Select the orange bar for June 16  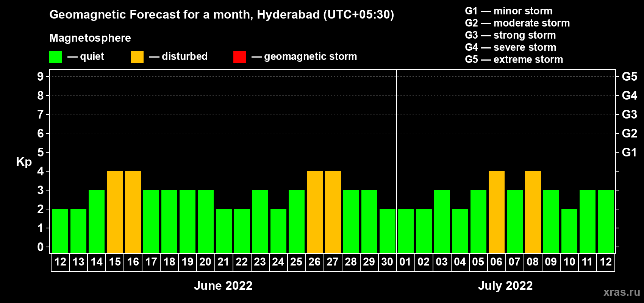click(133, 212)
